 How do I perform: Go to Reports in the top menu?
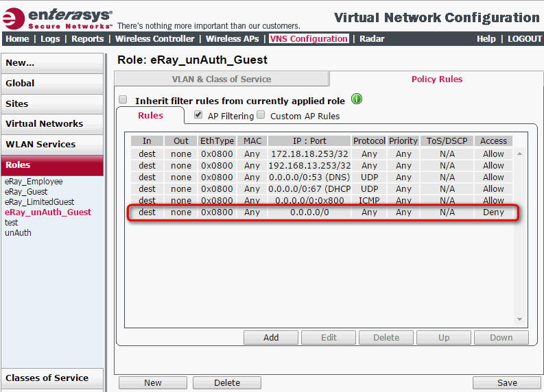coord(87,39)
